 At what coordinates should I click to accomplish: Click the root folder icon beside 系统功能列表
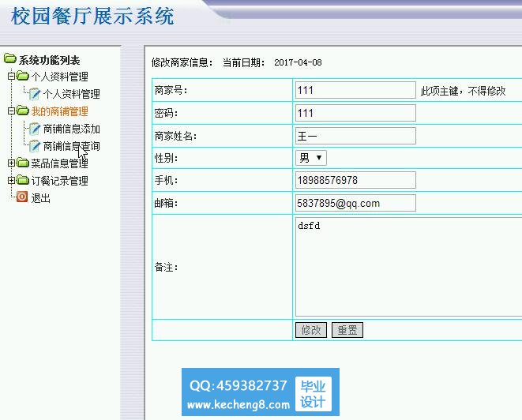10,59
